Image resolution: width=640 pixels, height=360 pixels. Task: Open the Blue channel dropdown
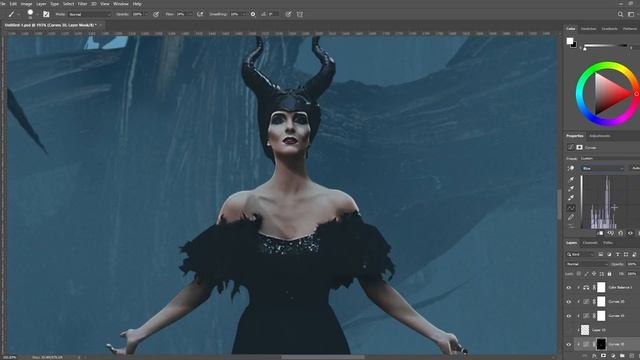(603, 168)
